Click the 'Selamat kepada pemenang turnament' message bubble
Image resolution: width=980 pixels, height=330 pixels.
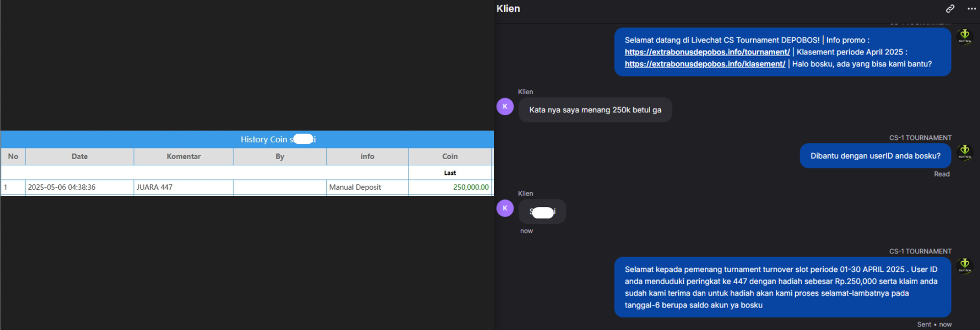coord(782,287)
